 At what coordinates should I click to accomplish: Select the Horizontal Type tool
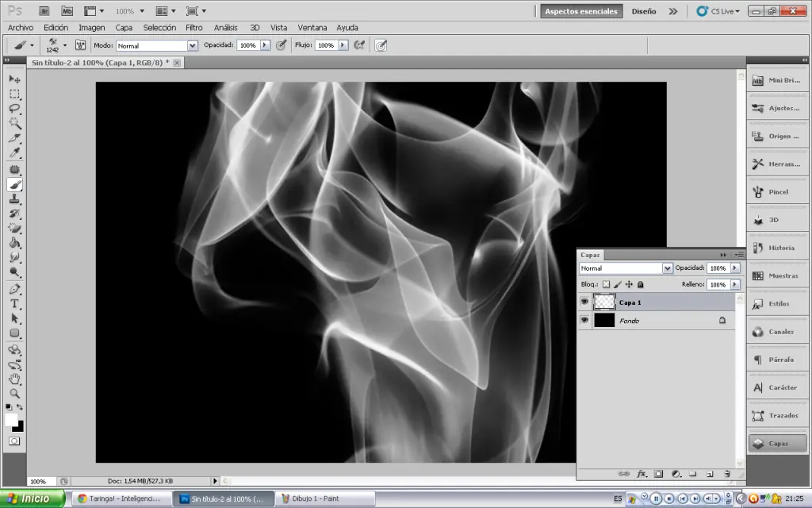14,304
